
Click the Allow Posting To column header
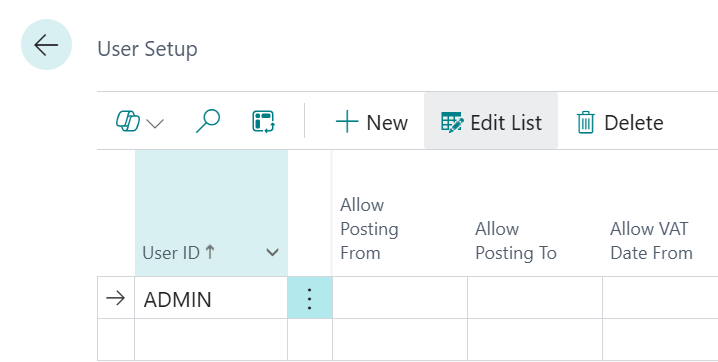click(x=516, y=241)
